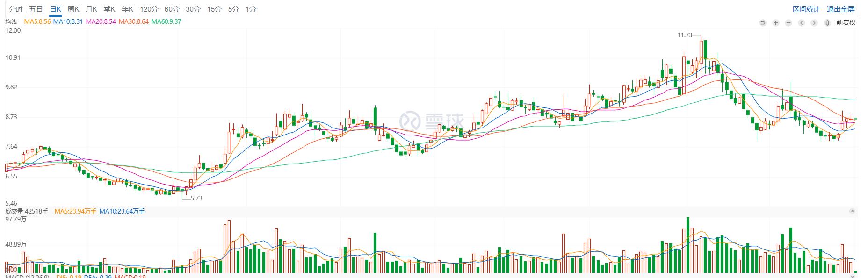
Task: Click the volume MA10:23.64万手 label
Action: click(122, 211)
